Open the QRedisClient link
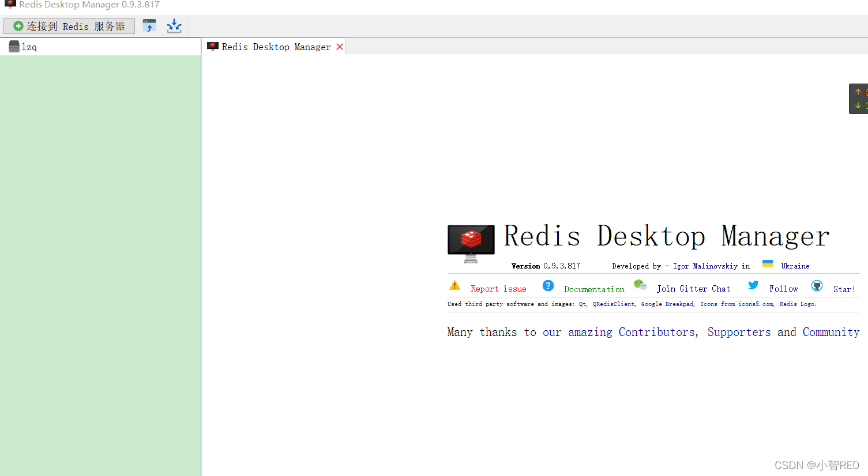This screenshot has height=476, width=868. click(x=614, y=304)
